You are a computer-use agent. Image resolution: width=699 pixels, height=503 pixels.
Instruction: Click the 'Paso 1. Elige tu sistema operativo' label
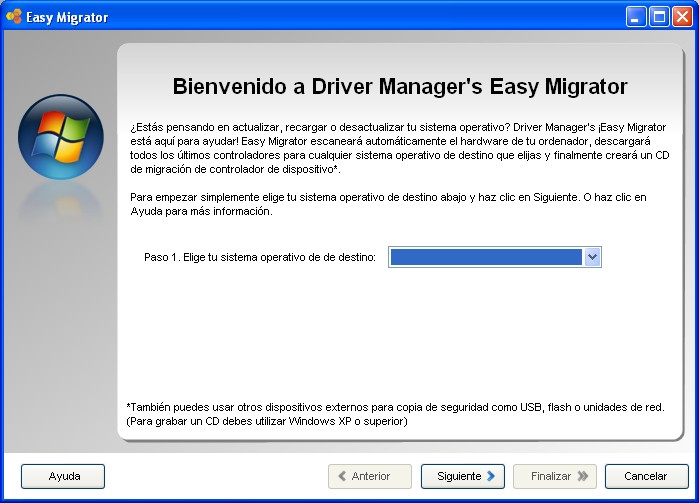260,257
